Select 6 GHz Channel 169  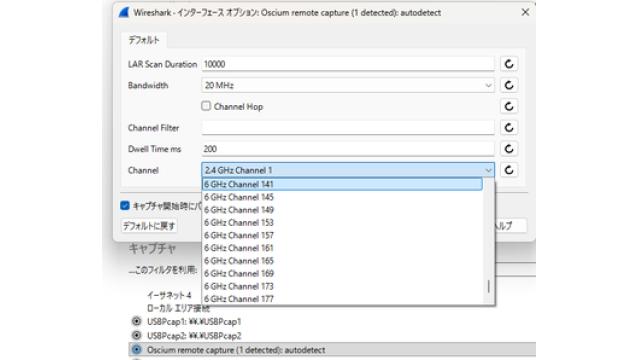pyautogui.click(x=342, y=273)
